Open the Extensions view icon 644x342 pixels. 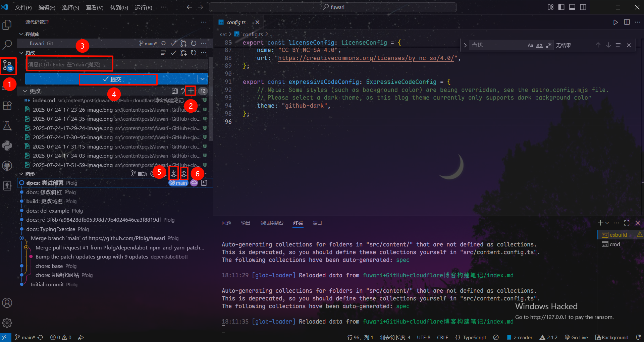pyautogui.click(x=7, y=106)
